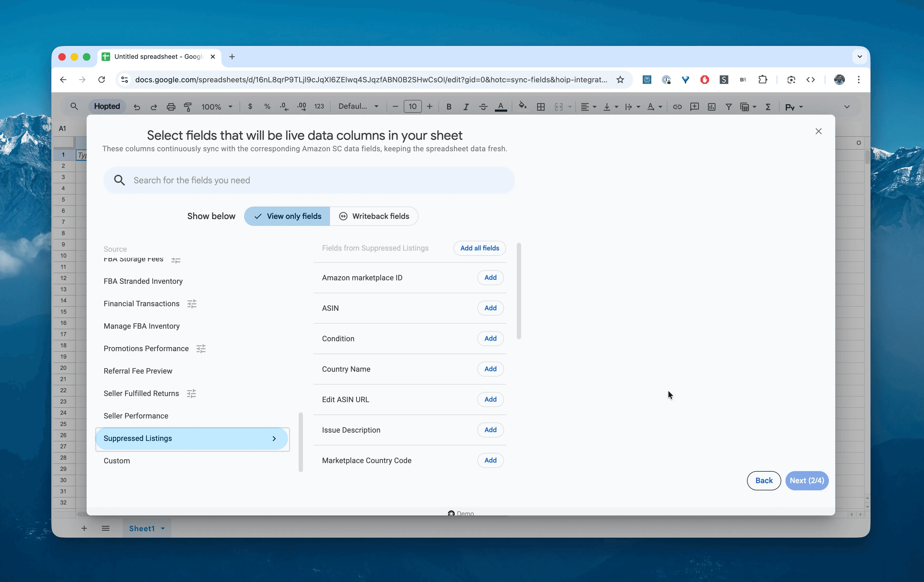Open the vertical align dropdown
Screen dimensions: 924x582
(x=610, y=107)
